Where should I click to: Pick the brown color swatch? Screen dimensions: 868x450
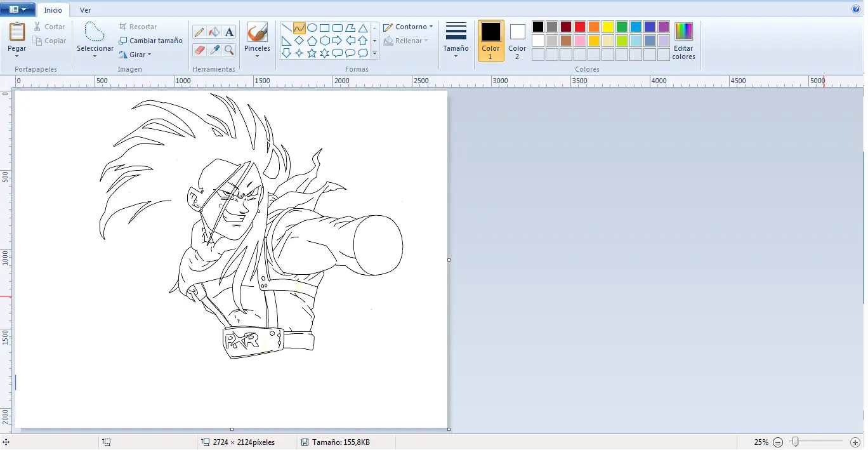tap(566, 41)
